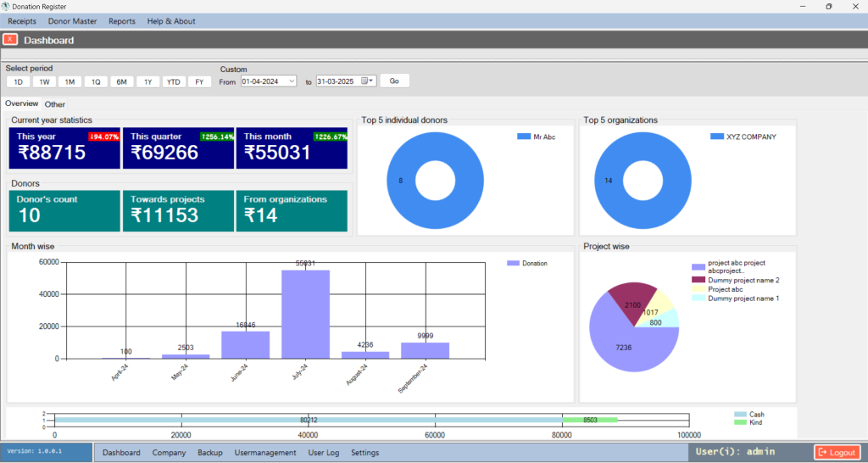Screen dimensions: 868x463
Task: Click the Cash legend marker
Action: [740, 415]
